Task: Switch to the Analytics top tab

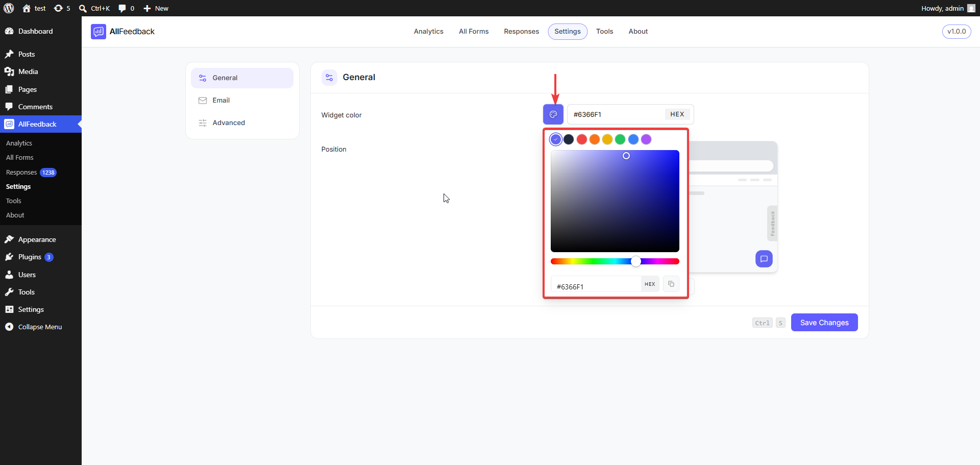Action: point(429,32)
